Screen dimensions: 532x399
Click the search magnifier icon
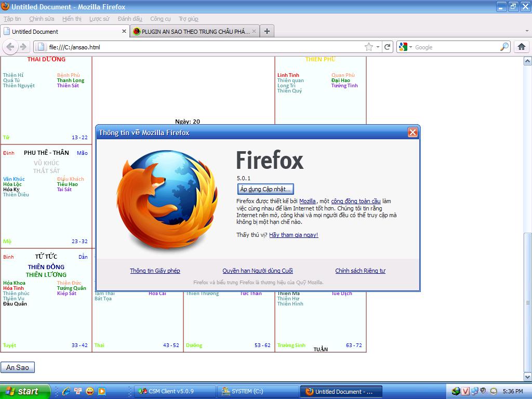[x=504, y=47]
